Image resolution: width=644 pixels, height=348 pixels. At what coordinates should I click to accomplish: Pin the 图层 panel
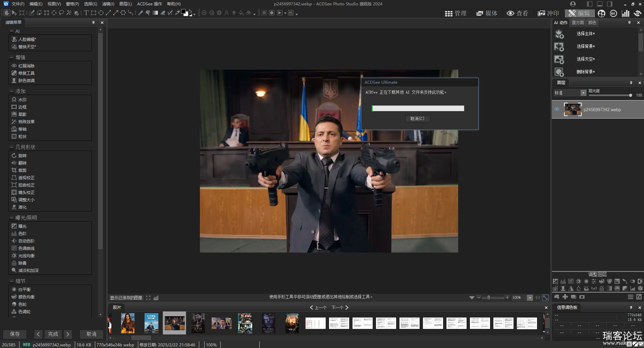click(x=631, y=83)
